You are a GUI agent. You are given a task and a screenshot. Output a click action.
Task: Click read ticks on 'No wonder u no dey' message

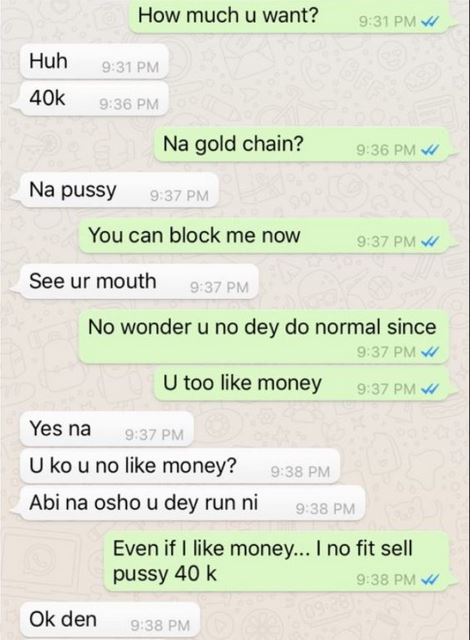429,352
